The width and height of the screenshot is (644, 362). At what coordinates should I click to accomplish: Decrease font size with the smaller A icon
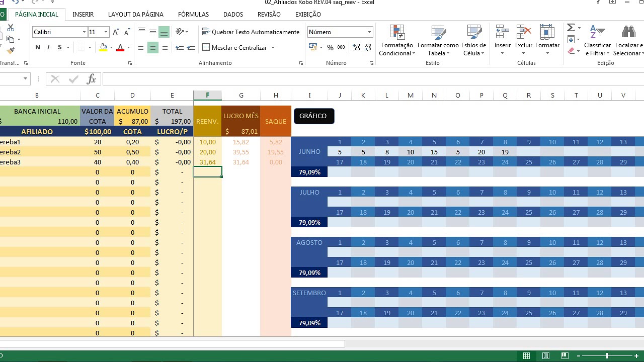[x=127, y=32]
